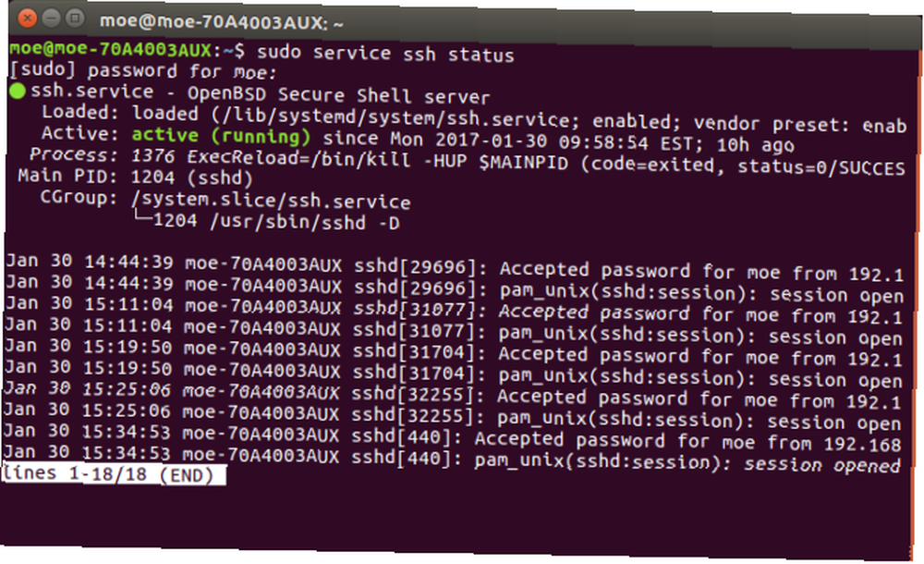Click the 'sudo service ssh status' command text
The height and width of the screenshot is (564, 924).
[385, 54]
